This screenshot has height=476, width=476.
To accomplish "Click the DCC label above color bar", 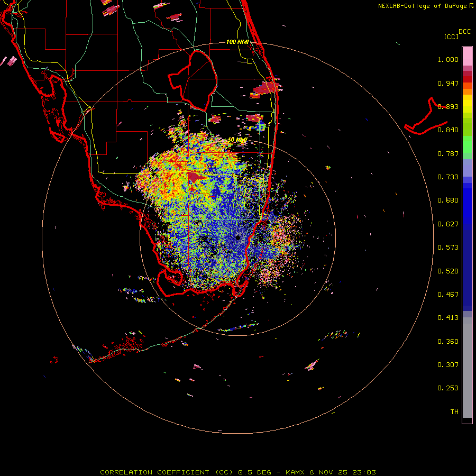I will click(464, 32).
